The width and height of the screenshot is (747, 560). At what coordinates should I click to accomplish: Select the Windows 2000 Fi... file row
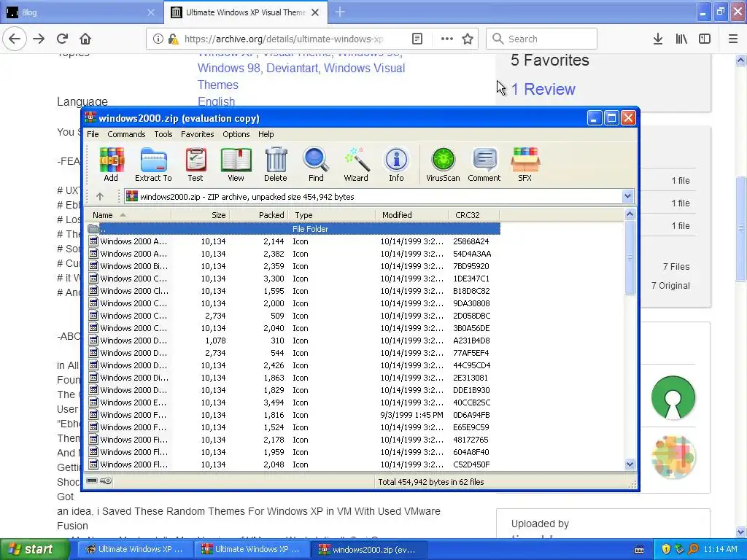coord(293,440)
